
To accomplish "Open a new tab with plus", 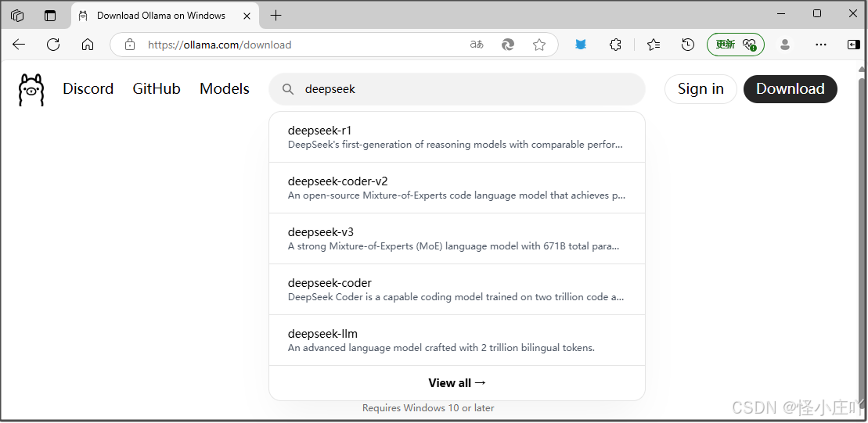I will (276, 16).
